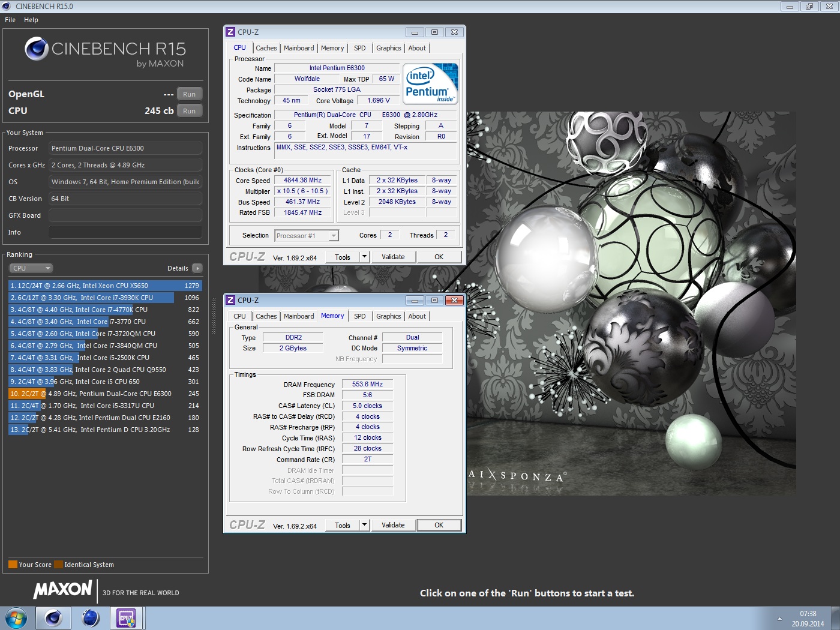Click the Core Voltage value 1.696 V
840x630 pixels.
coord(379,100)
